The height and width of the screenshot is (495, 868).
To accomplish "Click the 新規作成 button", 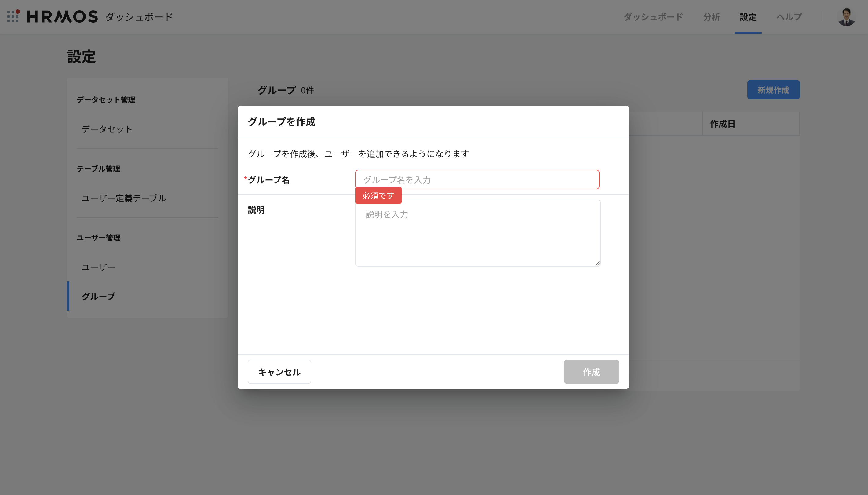I will tap(773, 90).
